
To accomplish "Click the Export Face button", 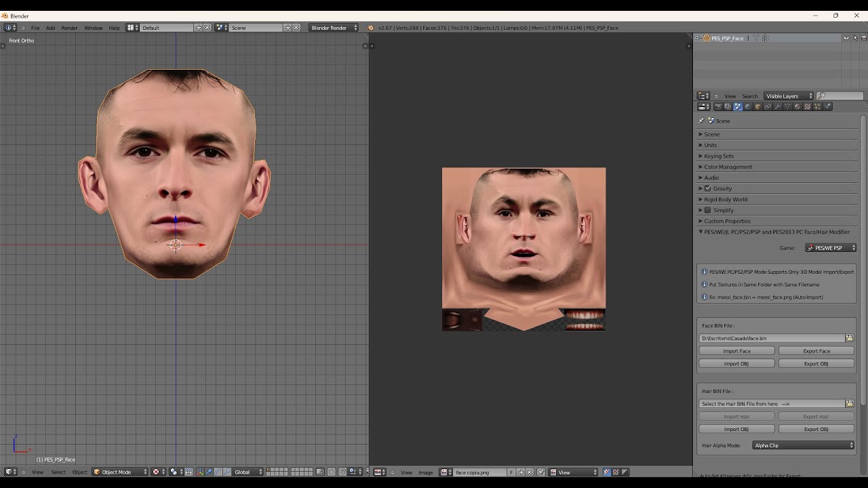I will coord(816,351).
